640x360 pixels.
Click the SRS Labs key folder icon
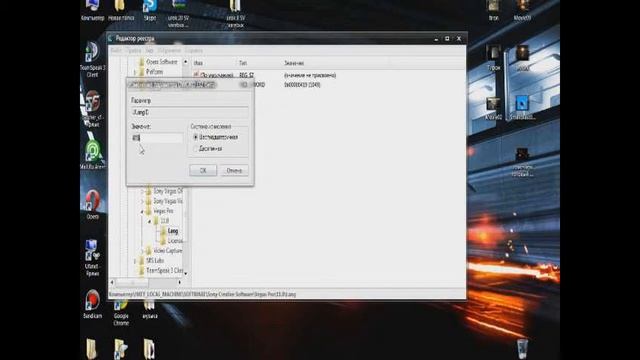point(141,260)
